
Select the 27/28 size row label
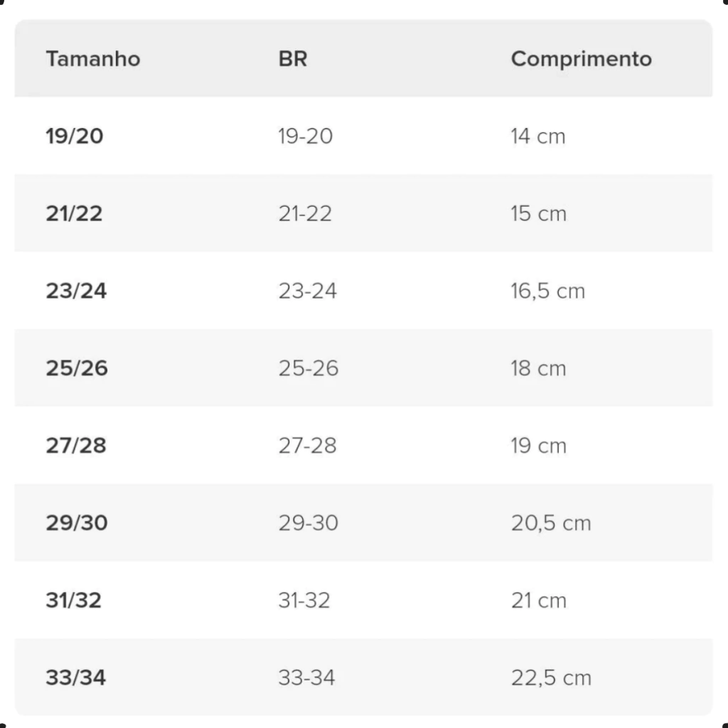pos(76,446)
